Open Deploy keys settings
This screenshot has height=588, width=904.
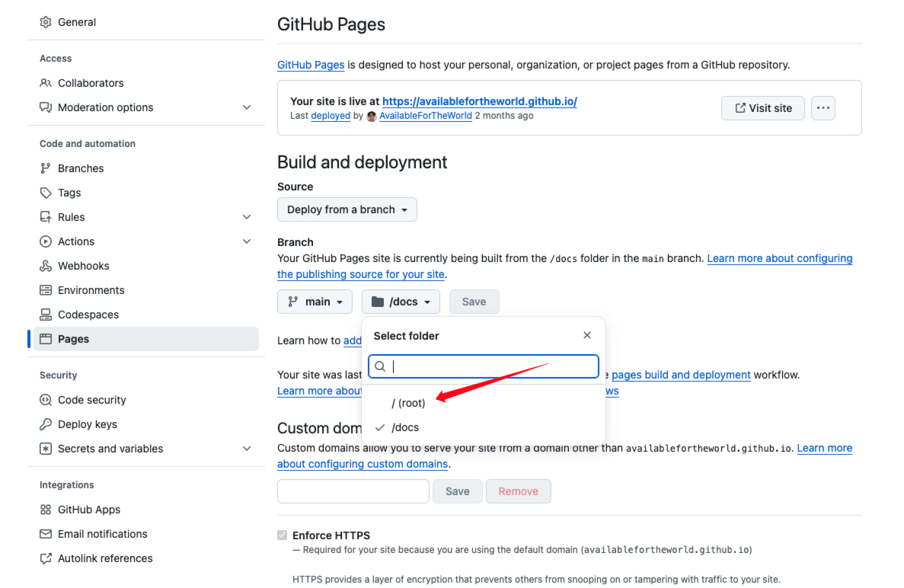[x=146, y=424]
